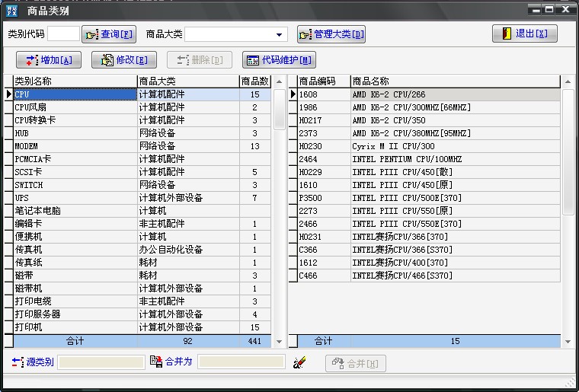Click the 合并为 text field
The image size is (579, 392).
tap(242, 362)
